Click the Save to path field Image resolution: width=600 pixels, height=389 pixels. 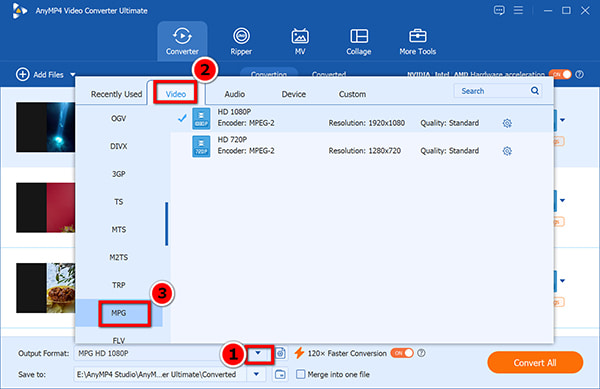[x=160, y=374]
